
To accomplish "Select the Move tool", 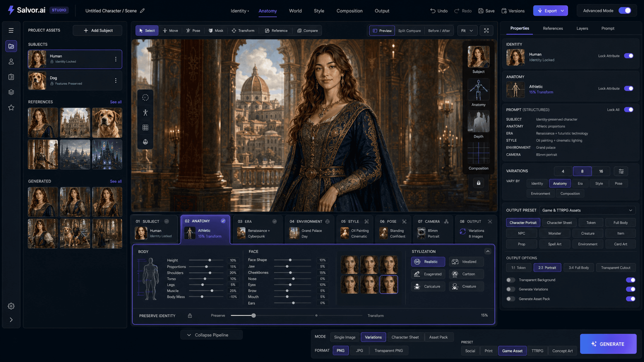I will click(x=170, y=30).
